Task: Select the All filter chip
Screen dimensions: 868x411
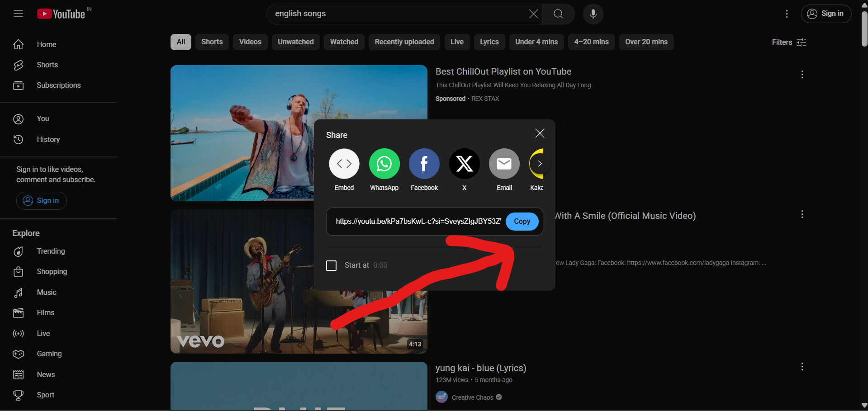Action: tap(181, 42)
